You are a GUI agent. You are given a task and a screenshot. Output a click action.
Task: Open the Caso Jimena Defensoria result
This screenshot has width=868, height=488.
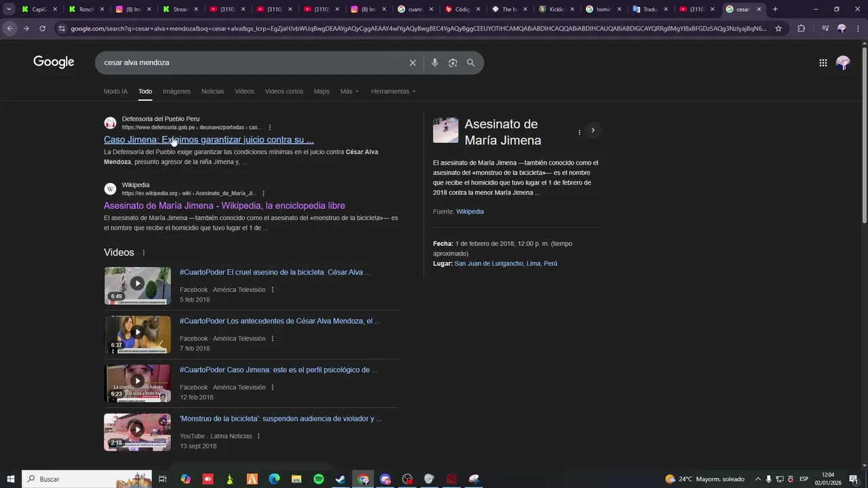click(209, 140)
